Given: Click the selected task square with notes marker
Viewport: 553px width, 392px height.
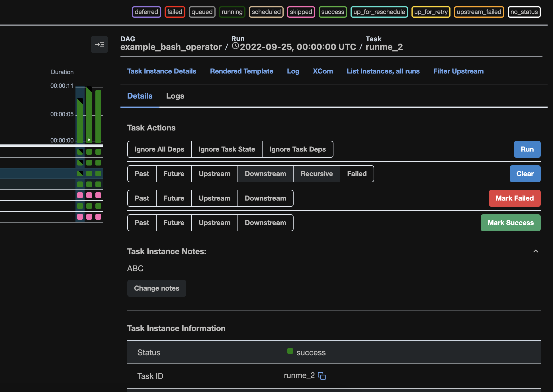Looking at the screenshot, I should pos(80,173).
